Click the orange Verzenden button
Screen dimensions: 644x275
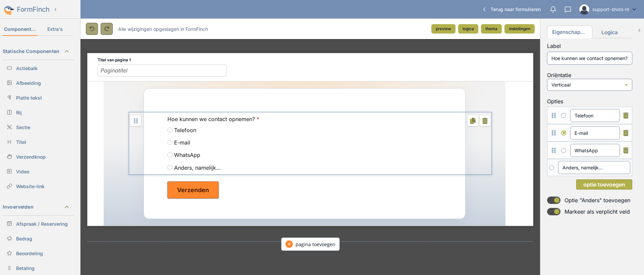[193, 190]
